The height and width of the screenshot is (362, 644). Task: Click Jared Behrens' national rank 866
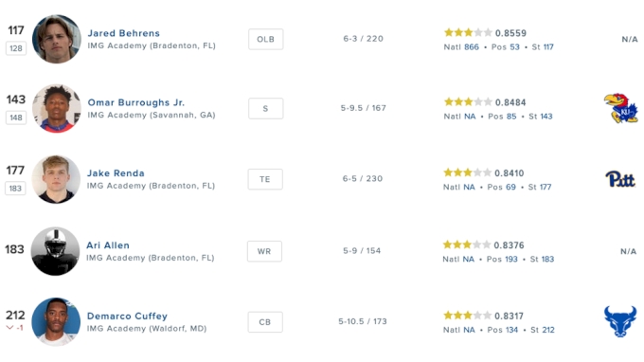[472, 46]
